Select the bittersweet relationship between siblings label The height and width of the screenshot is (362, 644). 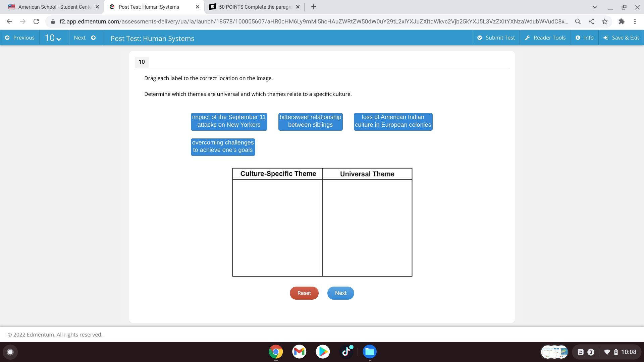pos(310,121)
